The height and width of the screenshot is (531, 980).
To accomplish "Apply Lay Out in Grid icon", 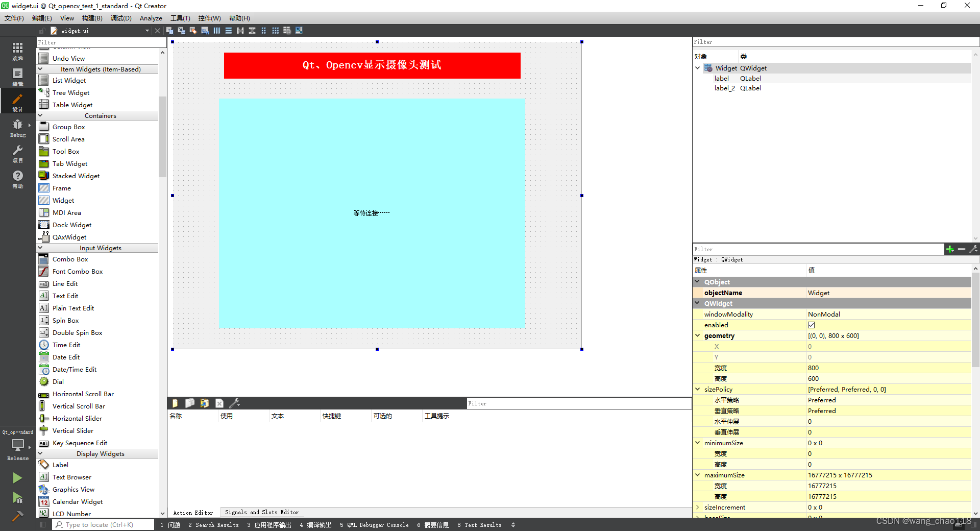I will pyautogui.click(x=276, y=31).
